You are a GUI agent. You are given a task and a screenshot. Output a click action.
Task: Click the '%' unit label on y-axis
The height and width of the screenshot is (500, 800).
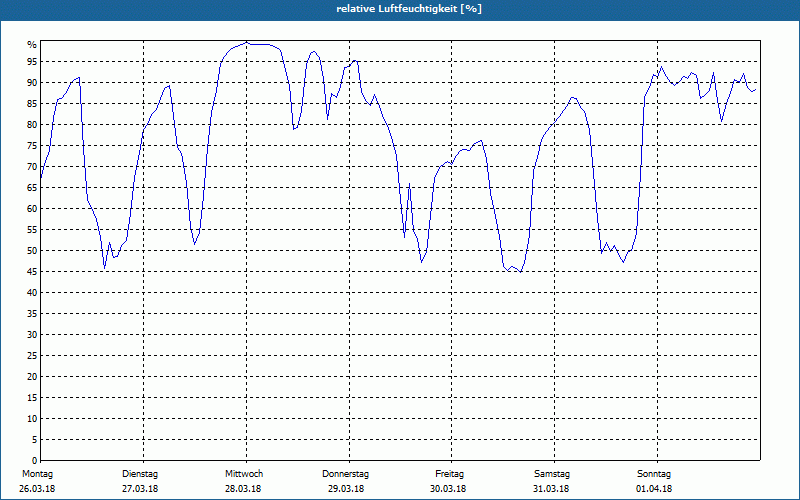pyautogui.click(x=32, y=45)
